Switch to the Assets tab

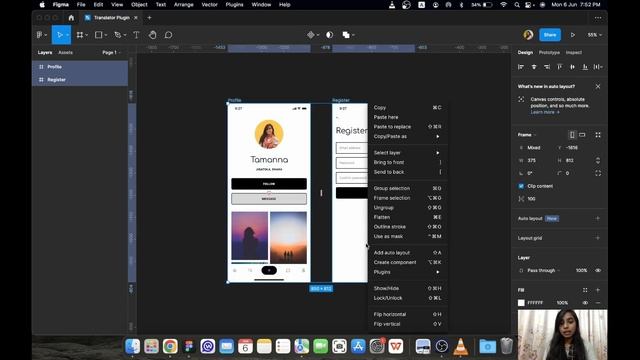coord(65,53)
